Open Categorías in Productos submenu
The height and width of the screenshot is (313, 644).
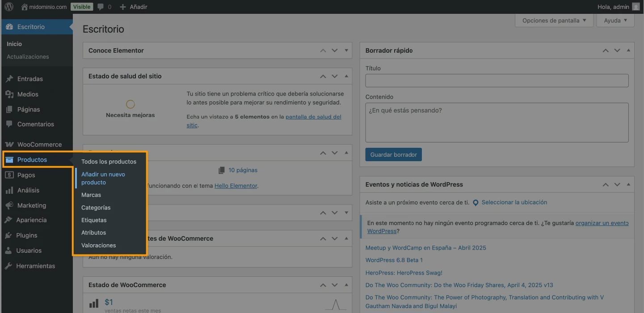[x=96, y=208]
